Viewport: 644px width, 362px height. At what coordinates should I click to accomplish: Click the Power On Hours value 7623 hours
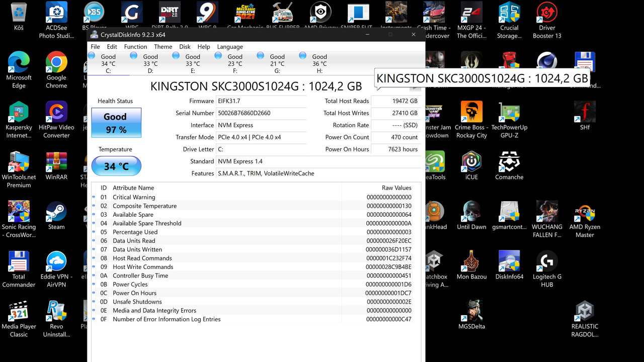click(x=396, y=149)
